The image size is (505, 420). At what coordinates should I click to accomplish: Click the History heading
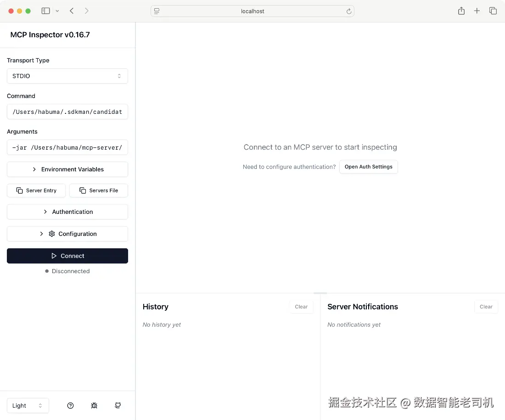pyautogui.click(x=156, y=307)
